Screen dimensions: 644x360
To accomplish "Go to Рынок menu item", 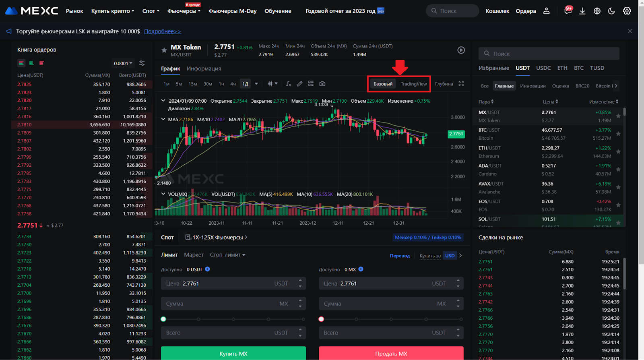I will 74,11.
